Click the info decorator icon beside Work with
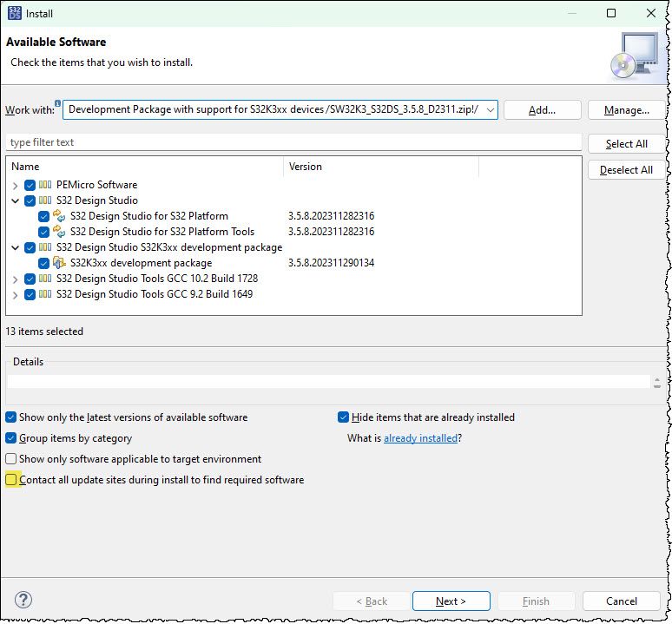672x624 pixels. tap(58, 102)
